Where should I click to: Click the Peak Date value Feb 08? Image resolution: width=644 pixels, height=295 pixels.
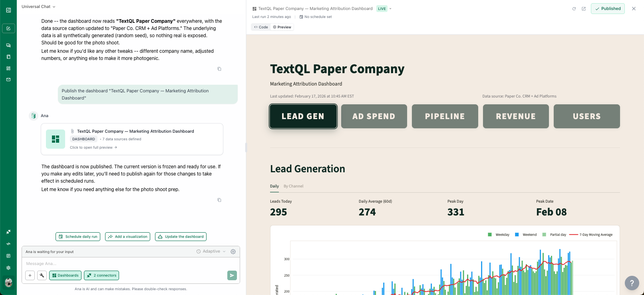coord(551,212)
